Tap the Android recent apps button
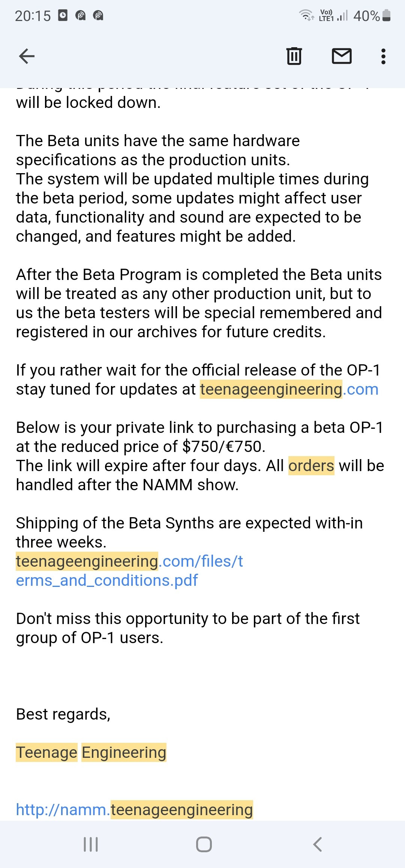 (91, 844)
